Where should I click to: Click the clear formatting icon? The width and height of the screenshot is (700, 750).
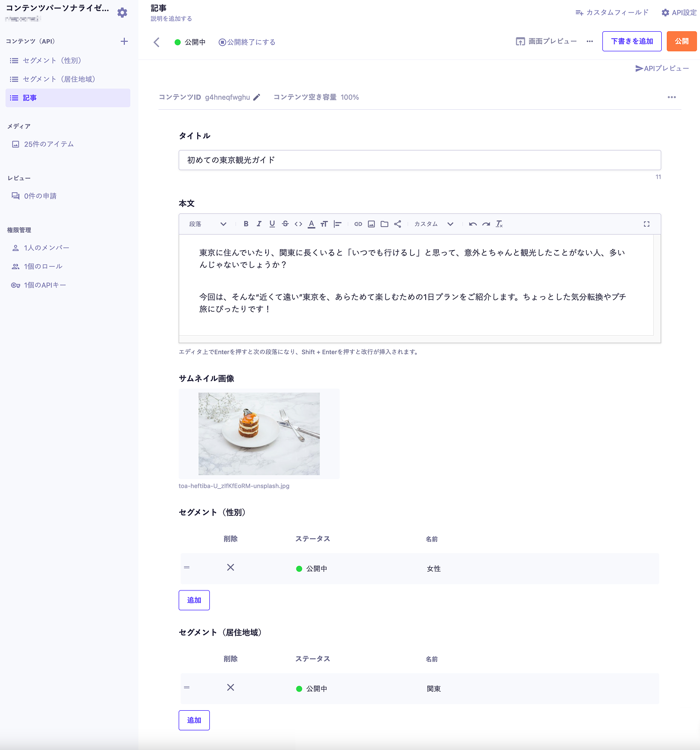(x=499, y=224)
